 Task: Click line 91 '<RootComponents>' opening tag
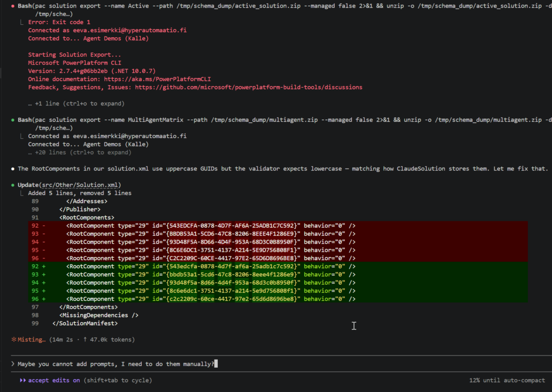pos(87,218)
